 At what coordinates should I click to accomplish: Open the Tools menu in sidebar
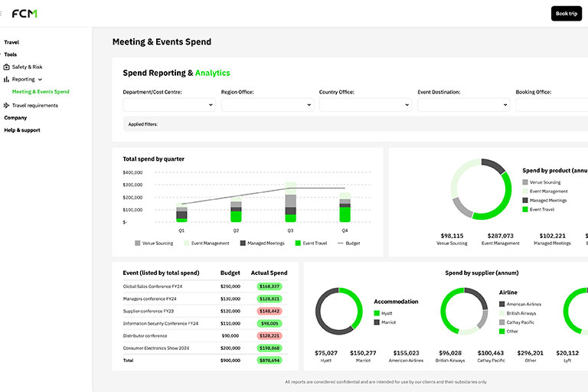click(11, 54)
